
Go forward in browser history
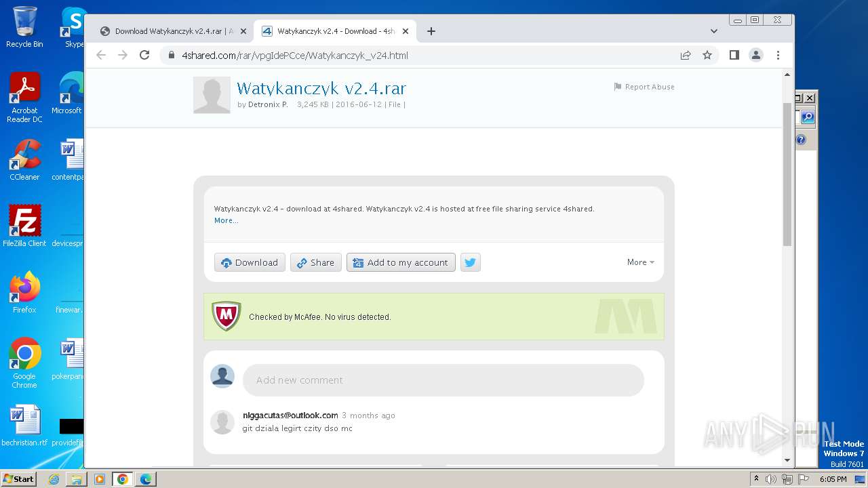[x=123, y=56]
